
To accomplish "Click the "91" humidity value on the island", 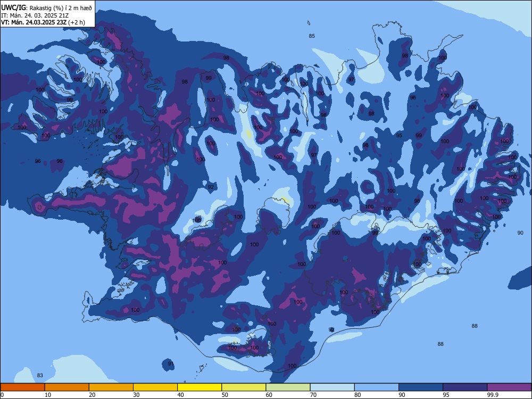I will point(171,364).
